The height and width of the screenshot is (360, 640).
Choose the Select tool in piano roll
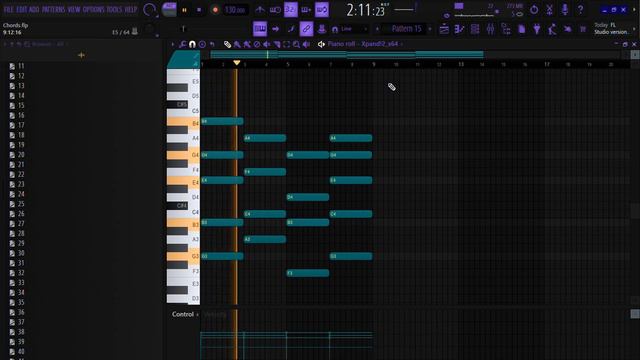pos(287,44)
